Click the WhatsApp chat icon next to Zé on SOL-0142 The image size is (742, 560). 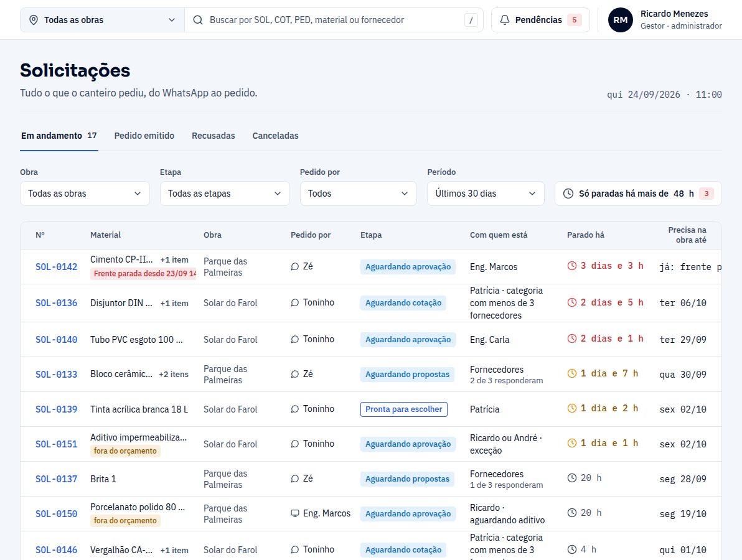point(295,267)
